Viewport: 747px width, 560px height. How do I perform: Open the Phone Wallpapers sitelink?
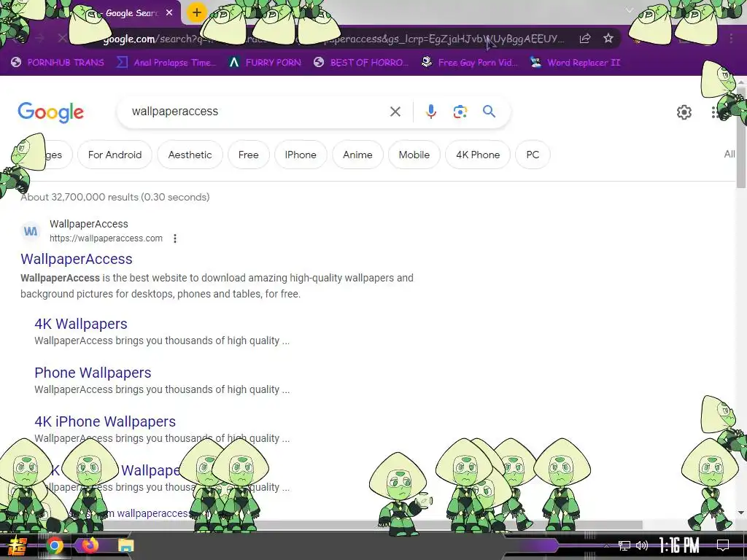click(x=93, y=373)
